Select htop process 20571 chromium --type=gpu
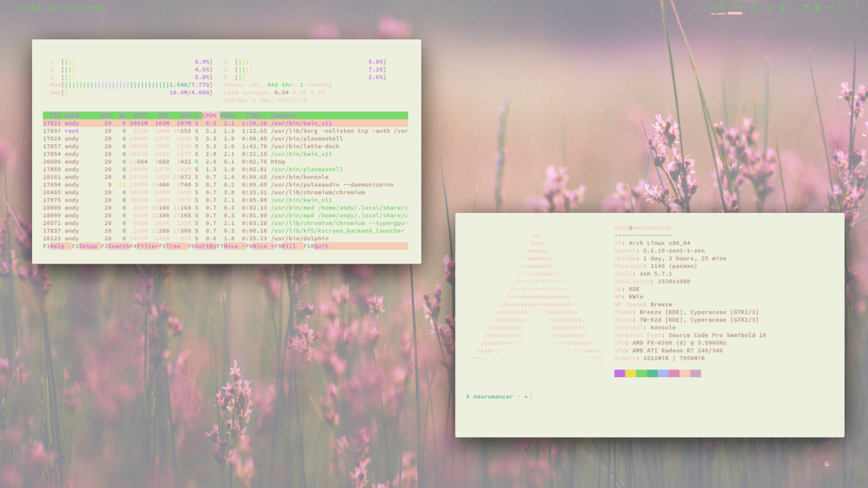 click(x=225, y=223)
